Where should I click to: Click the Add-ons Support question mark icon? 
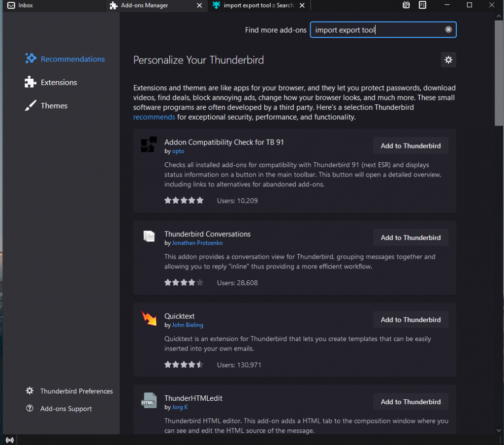30,409
